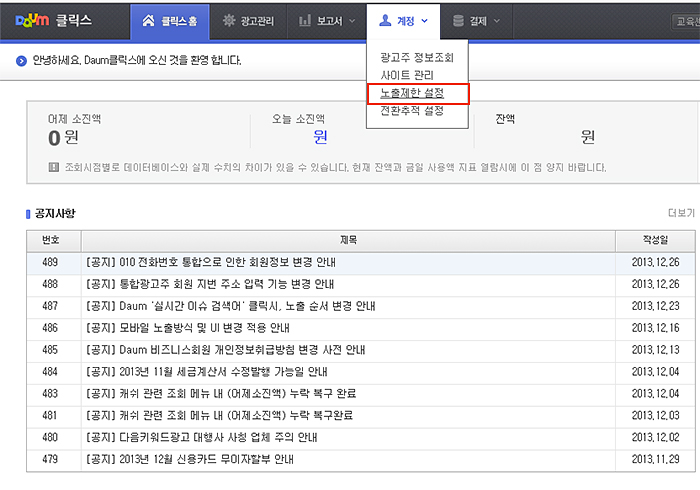Open notice 2013년 12월 신용카드 무이자할부

click(190, 459)
